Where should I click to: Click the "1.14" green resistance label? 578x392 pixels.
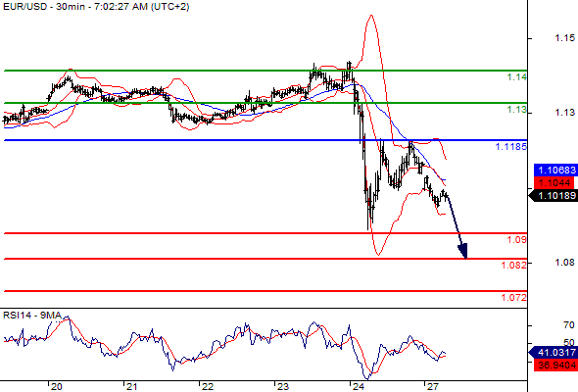tap(517, 77)
